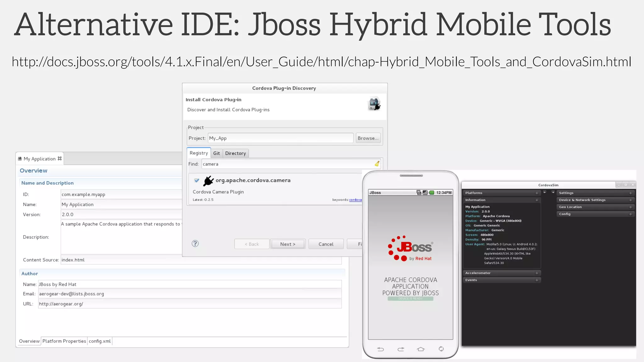Screen dimensions: 644x362
Task: Click the JBoss logo on phone screen
Action: 410,248
